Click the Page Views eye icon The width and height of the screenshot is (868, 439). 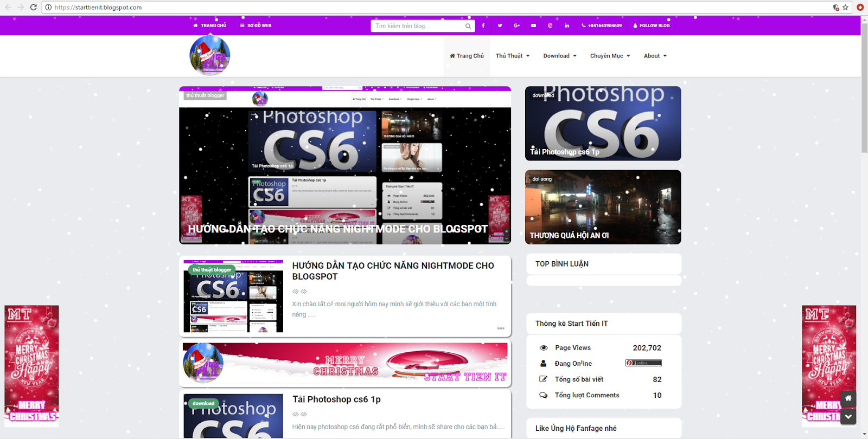pos(543,348)
